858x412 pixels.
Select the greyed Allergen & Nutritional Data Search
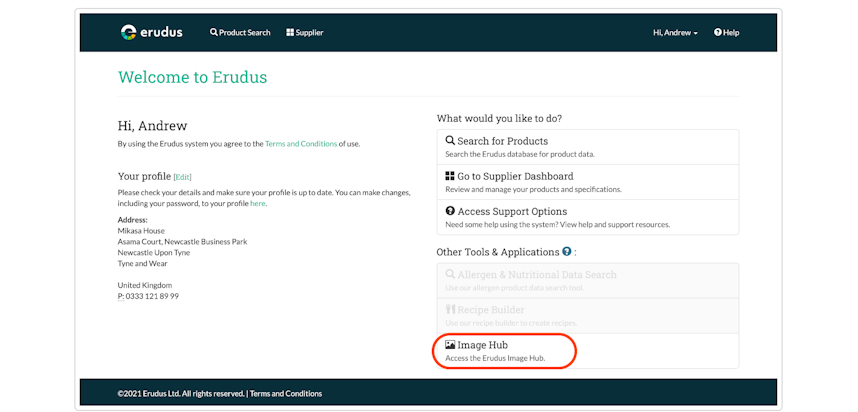point(588,280)
